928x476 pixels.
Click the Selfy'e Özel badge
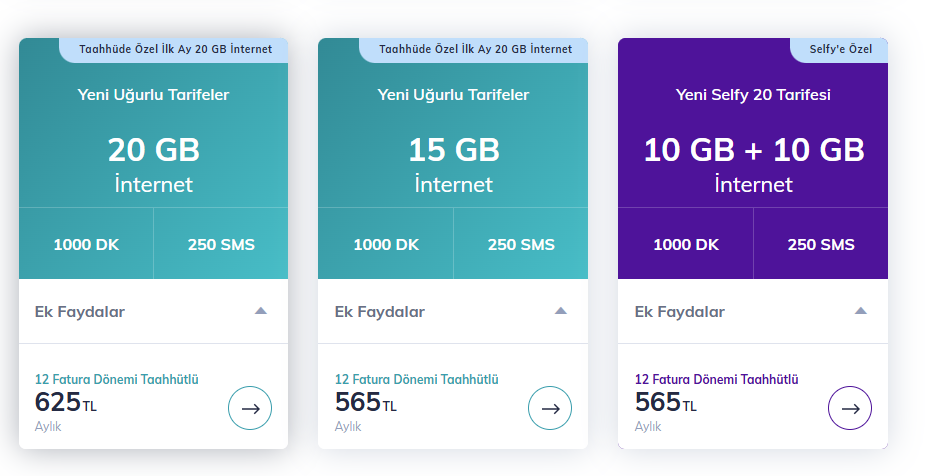click(839, 50)
